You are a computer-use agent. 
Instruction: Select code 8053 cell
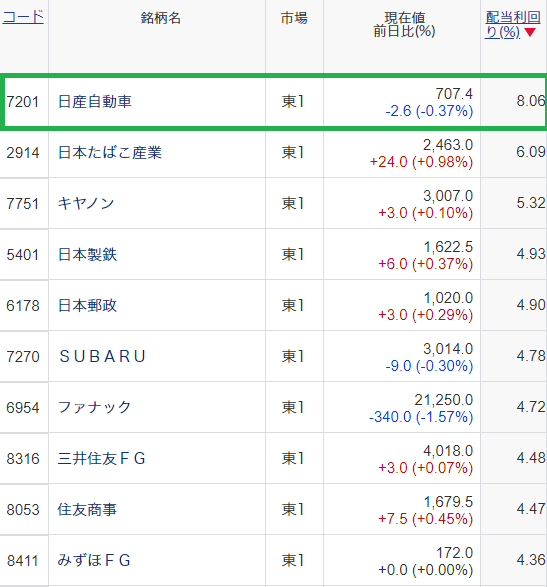(x=23, y=510)
